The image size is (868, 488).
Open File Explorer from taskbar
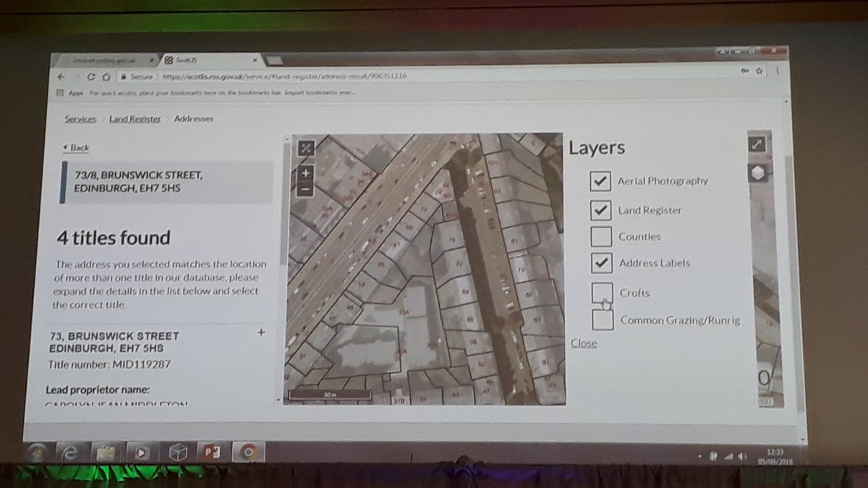tap(106, 453)
